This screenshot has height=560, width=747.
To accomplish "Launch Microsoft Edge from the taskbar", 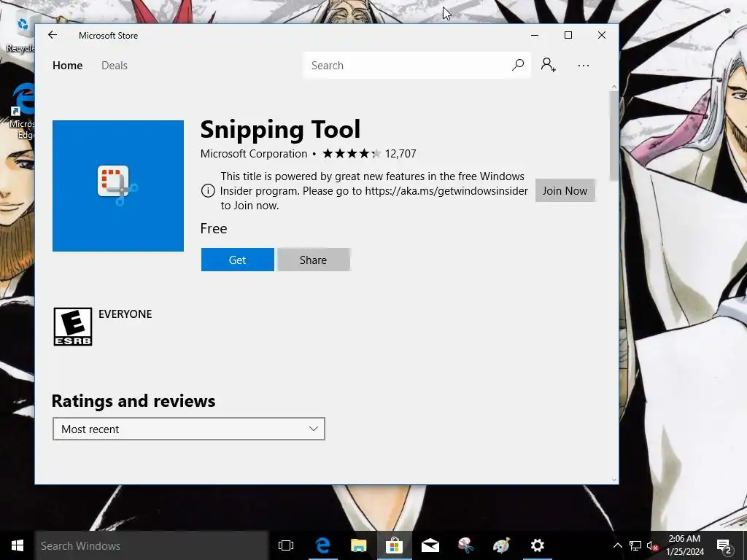I will (x=322, y=545).
